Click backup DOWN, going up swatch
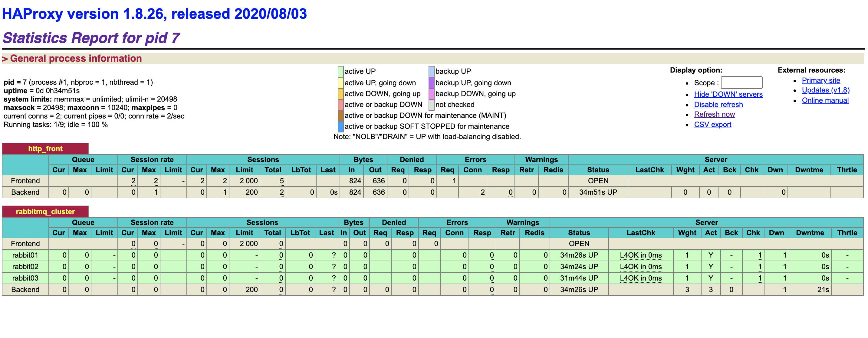The width and height of the screenshot is (868, 338). (431, 94)
